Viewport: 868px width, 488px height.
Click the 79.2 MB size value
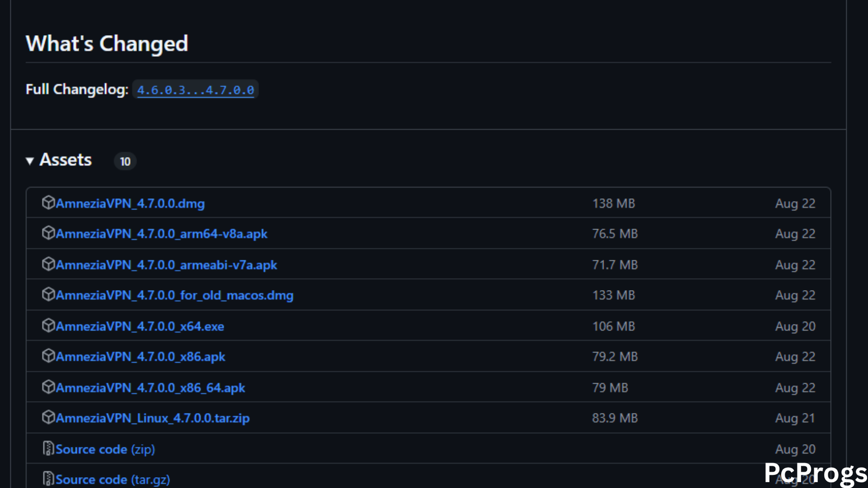[615, 356]
